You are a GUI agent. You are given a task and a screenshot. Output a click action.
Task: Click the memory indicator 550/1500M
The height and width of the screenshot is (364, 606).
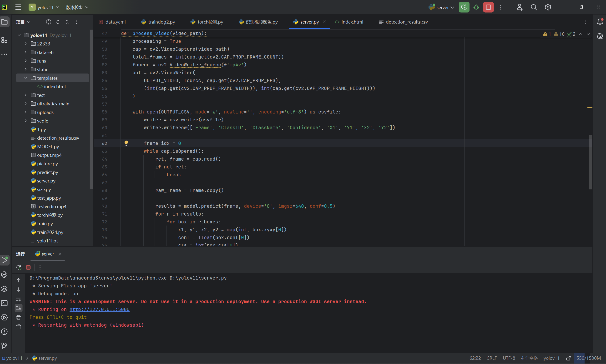tap(588, 358)
